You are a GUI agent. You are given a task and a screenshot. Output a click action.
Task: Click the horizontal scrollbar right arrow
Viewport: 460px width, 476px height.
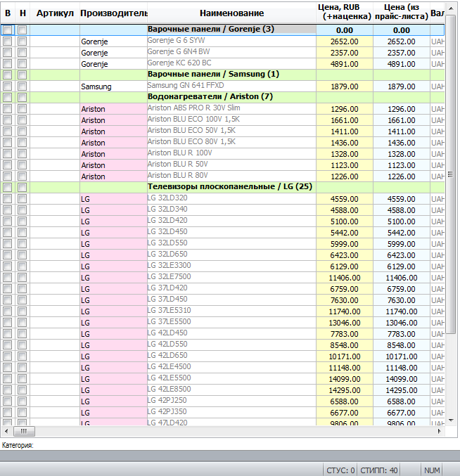pyautogui.click(x=440, y=431)
